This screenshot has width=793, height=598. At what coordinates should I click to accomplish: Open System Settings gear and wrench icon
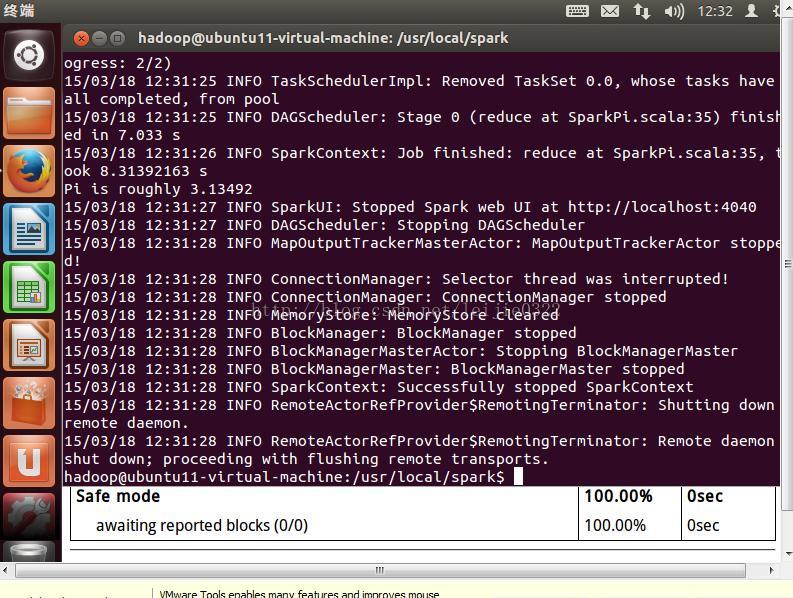click(29, 517)
